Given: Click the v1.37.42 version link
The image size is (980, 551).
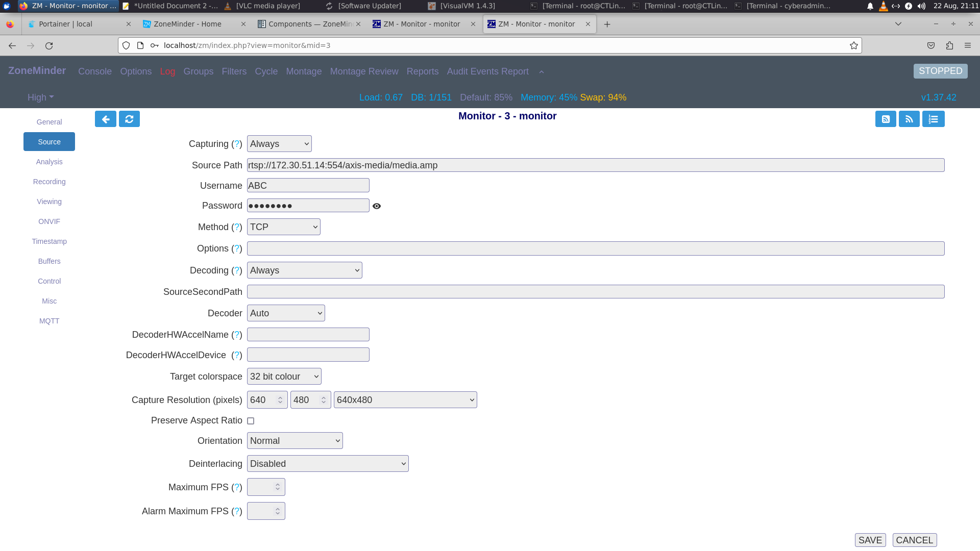Looking at the screenshot, I should click(939, 97).
